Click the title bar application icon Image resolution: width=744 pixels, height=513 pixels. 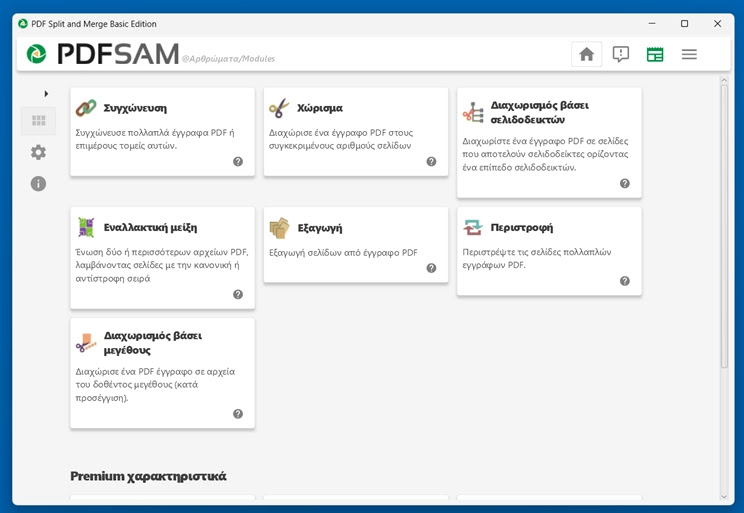pos(23,24)
